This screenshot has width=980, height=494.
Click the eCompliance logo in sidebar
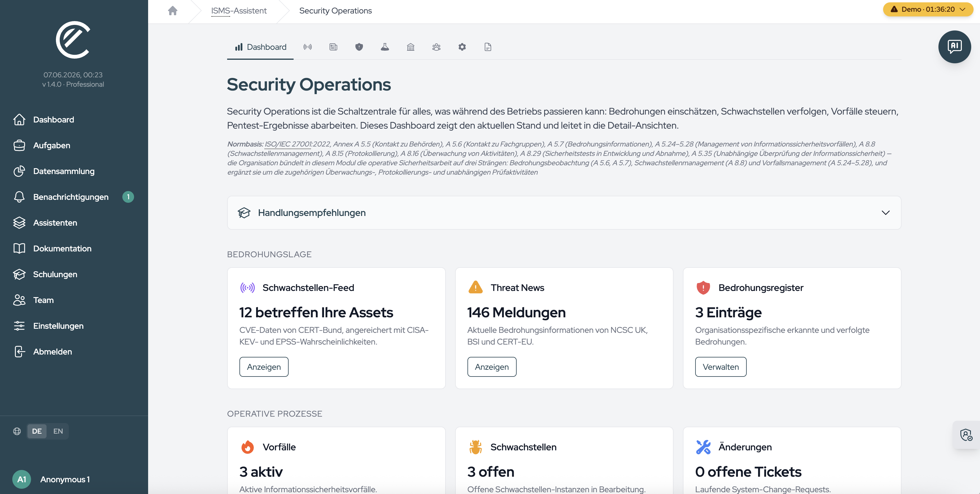pyautogui.click(x=73, y=40)
